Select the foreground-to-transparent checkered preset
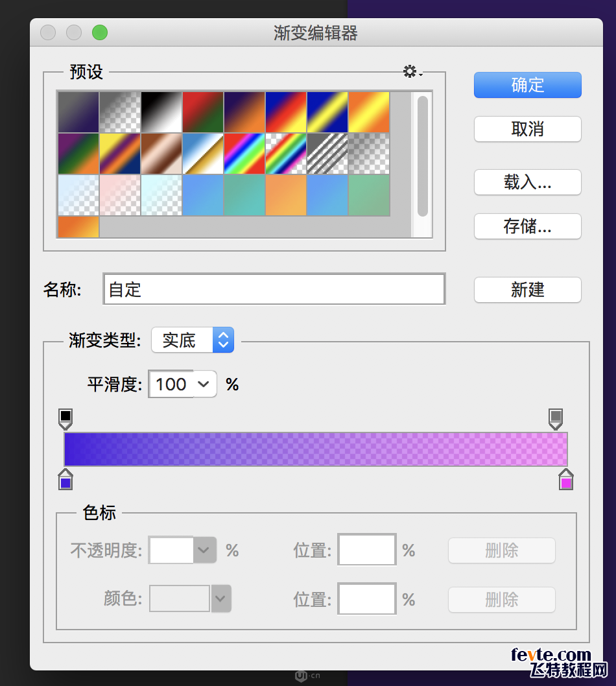Image resolution: width=616 pixels, height=686 pixels. (121, 112)
